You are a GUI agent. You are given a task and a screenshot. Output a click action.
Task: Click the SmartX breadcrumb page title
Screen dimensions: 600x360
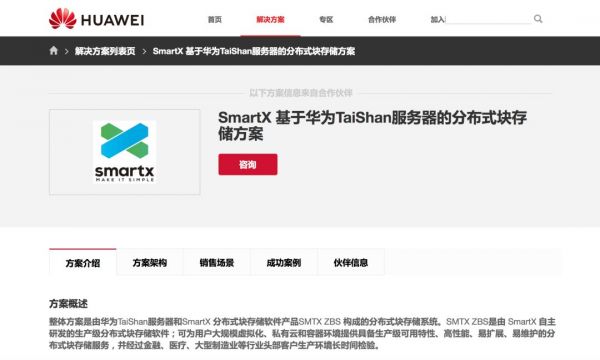click(x=254, y=51)
